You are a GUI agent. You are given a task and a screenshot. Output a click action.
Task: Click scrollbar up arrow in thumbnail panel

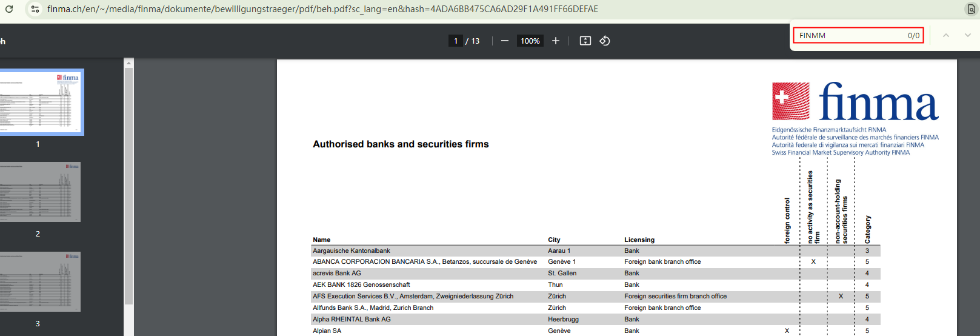coord(128,62)
